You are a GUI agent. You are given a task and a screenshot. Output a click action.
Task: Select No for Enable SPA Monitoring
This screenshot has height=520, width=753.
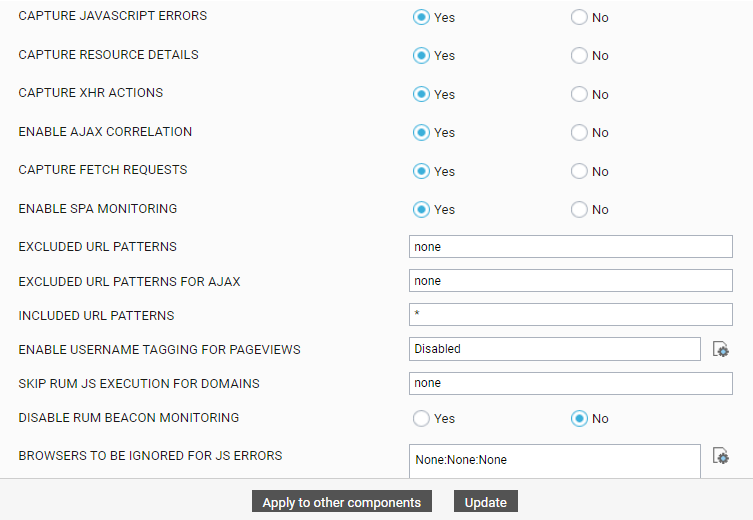click(x=579, y=209)
